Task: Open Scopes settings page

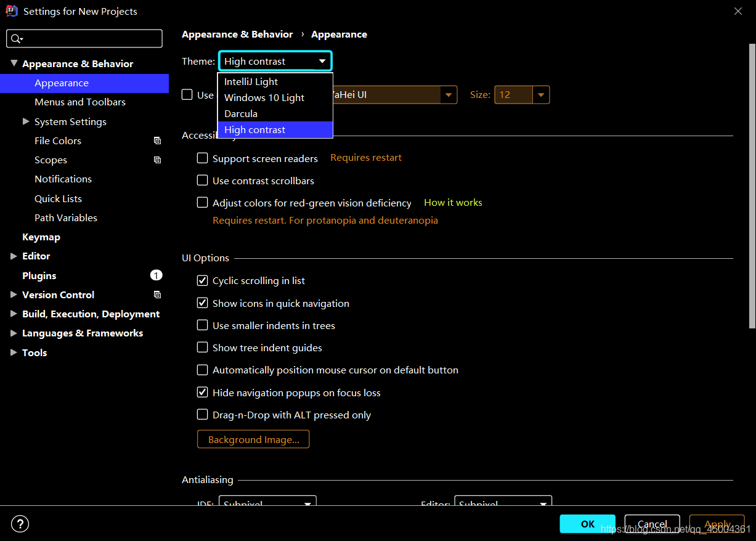Action: tap(51, 160)
